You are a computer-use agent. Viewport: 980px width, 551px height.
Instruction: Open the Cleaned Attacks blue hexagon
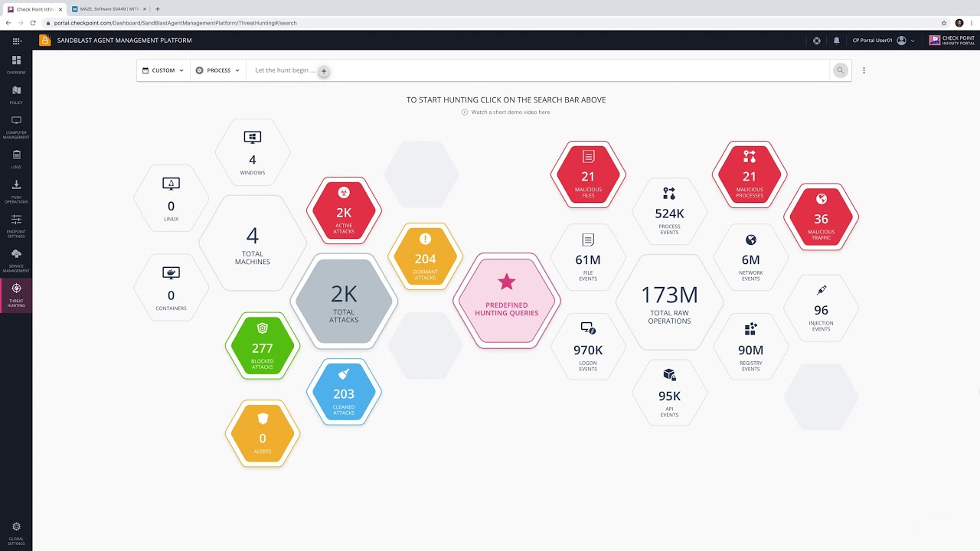[x=344, y=392]
